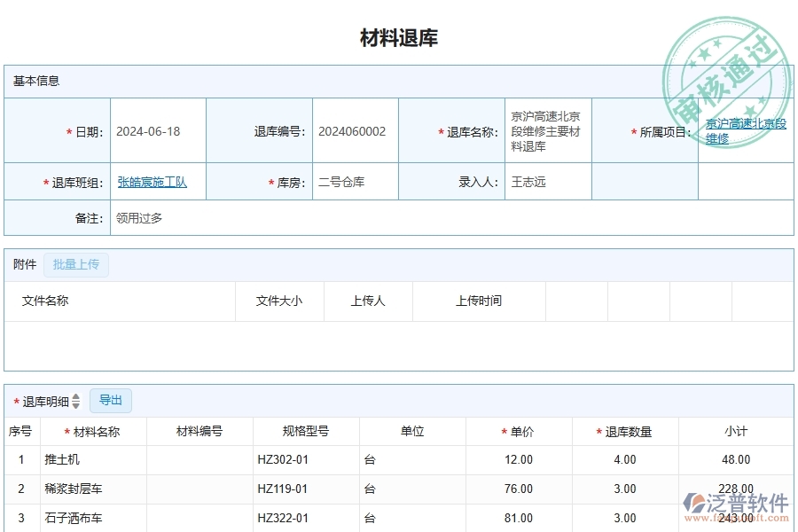
Task: Click the up sort arrow beside 退库明细
Action: click(x=76, y=397)
